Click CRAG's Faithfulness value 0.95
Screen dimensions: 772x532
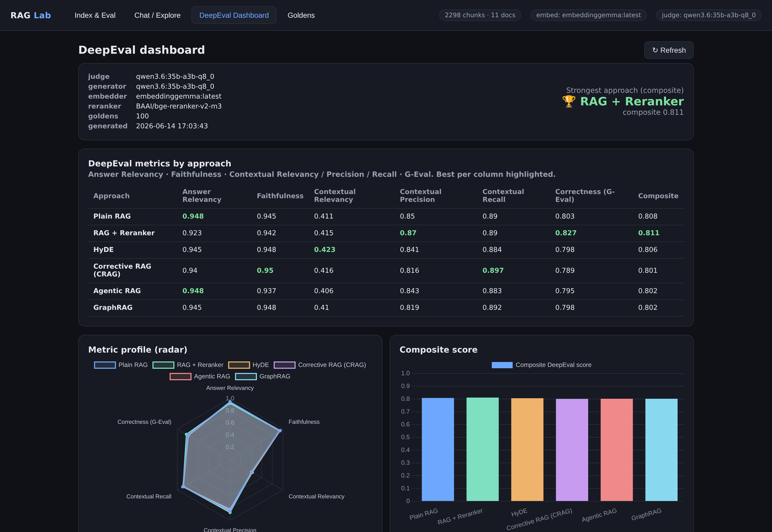click(265, 270)
